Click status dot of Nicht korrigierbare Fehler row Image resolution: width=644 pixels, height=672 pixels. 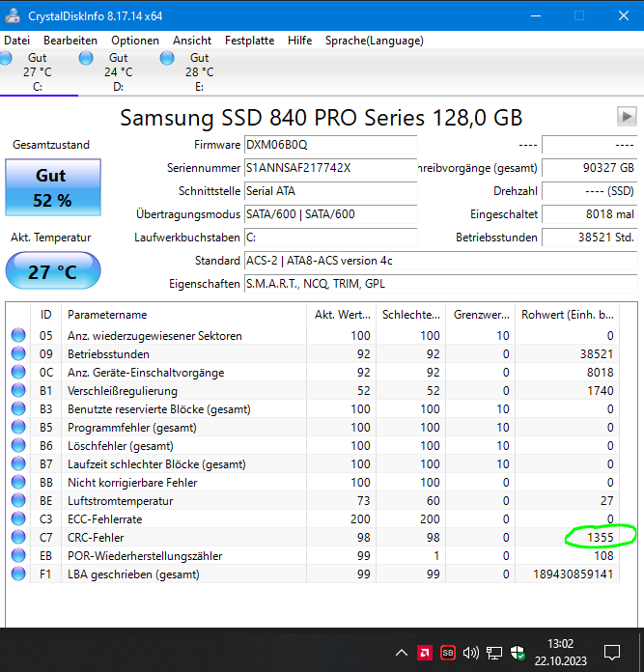coord(18,483)
